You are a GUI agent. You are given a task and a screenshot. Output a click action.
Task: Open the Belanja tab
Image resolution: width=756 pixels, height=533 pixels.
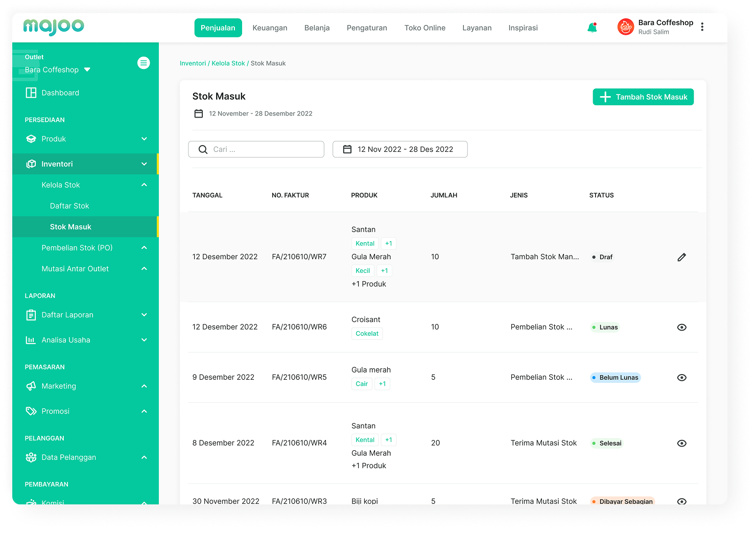pyautogui.click(x=317, y=28)
